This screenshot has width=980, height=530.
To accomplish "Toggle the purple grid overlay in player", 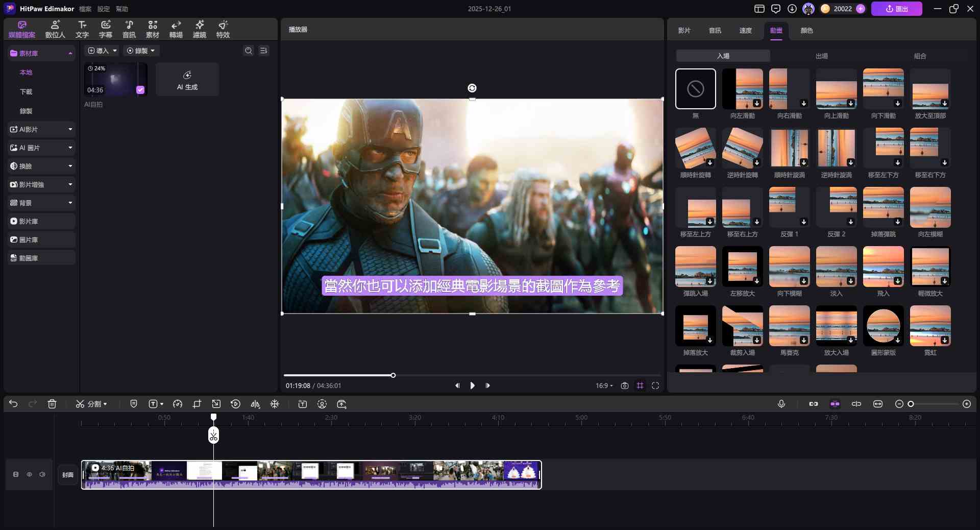I will point(640,386).
